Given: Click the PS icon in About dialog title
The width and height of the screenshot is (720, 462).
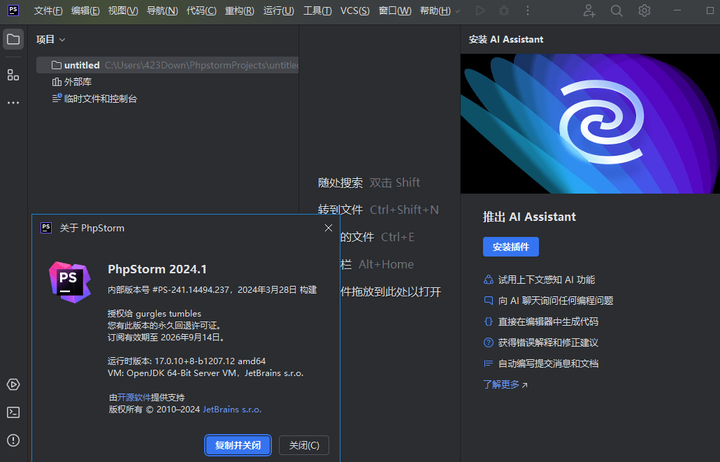Looking at the screenshot, I should coord(46,228).
